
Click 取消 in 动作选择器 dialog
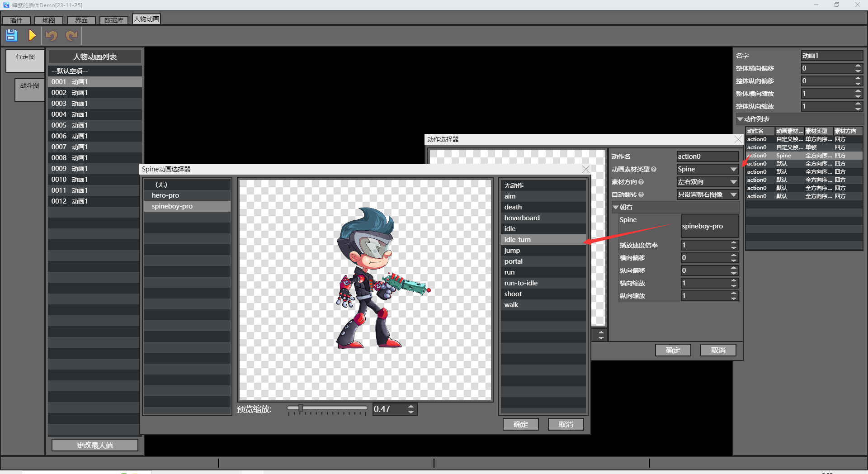(718, 350)
